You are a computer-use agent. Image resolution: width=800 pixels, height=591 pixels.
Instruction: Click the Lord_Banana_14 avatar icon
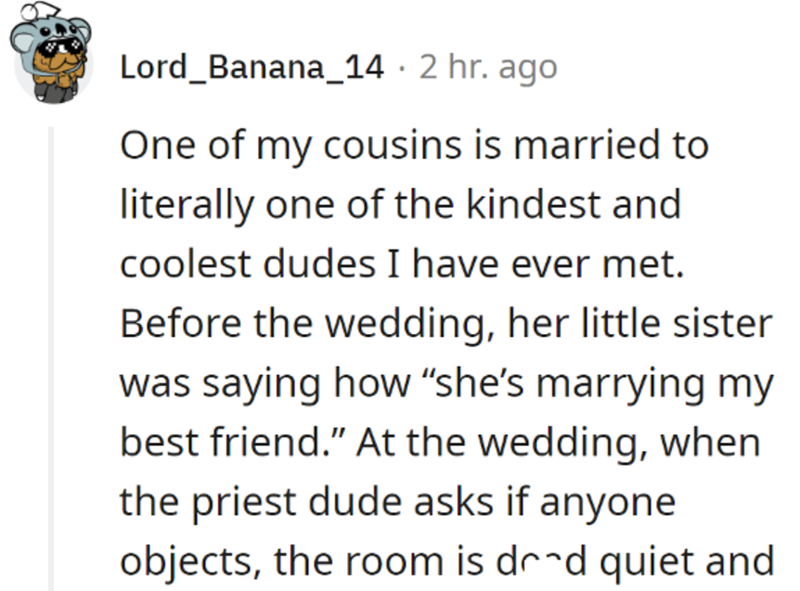coord(51,61)
